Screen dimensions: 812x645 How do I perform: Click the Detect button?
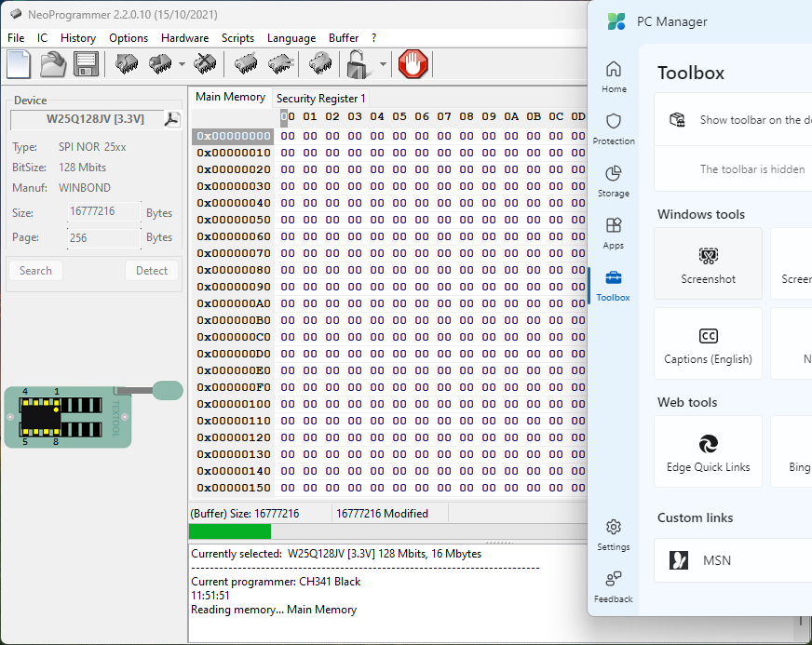click(151, 271)
